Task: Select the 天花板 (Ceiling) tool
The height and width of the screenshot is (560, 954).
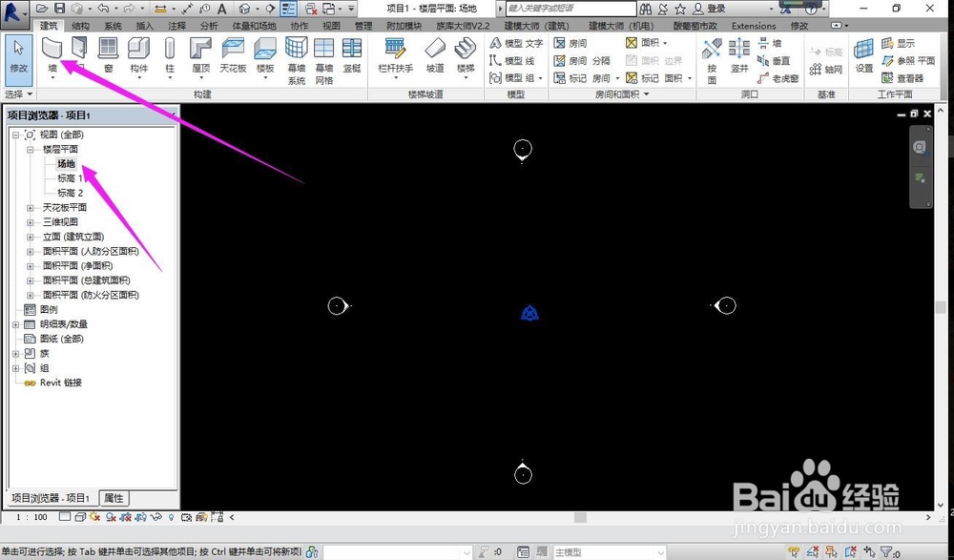Action: click(233, 54)
